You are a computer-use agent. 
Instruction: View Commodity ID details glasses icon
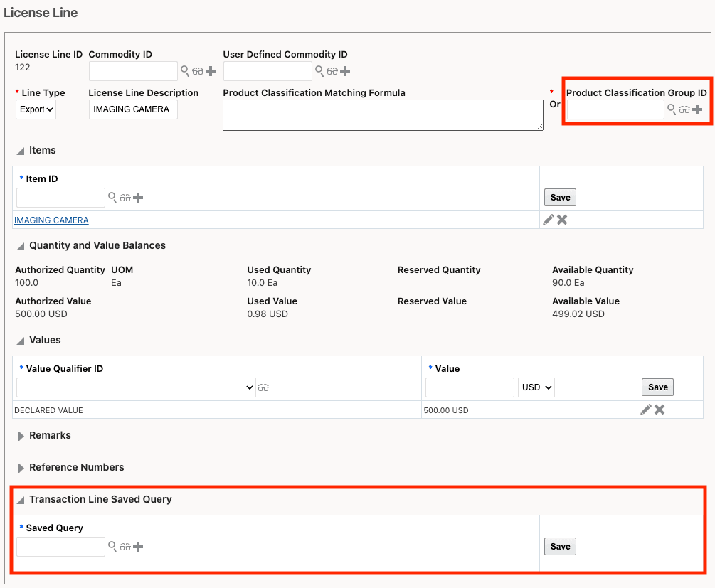pos(198,71)
